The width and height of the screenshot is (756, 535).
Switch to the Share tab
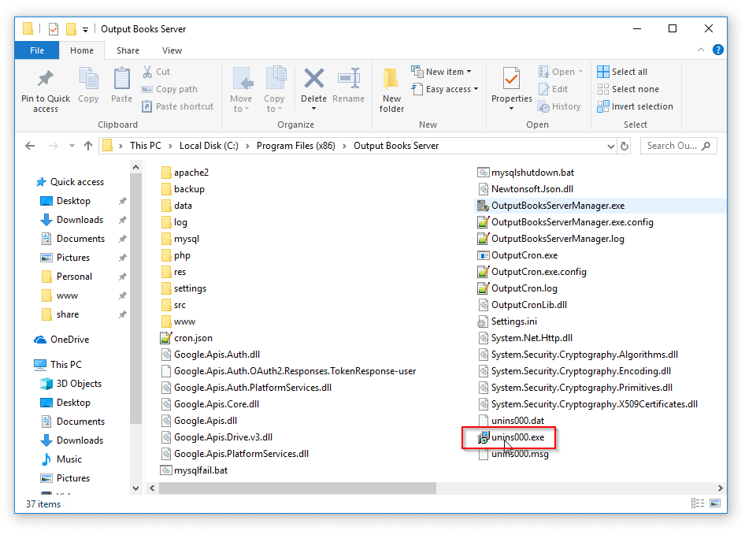click(x=128, y=50)
